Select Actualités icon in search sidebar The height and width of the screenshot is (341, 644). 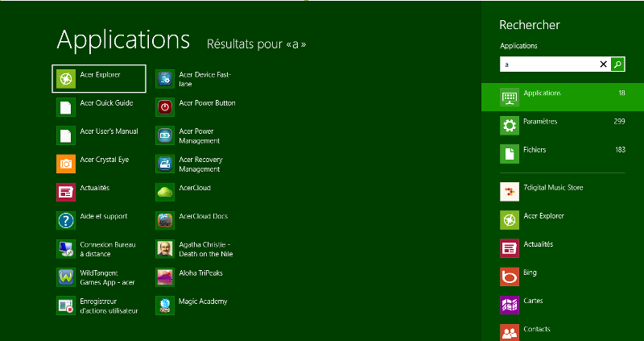510,248
